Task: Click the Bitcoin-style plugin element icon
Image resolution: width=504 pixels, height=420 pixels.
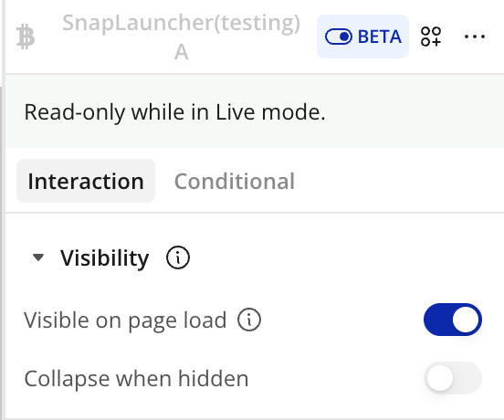Action: [26, 37]
